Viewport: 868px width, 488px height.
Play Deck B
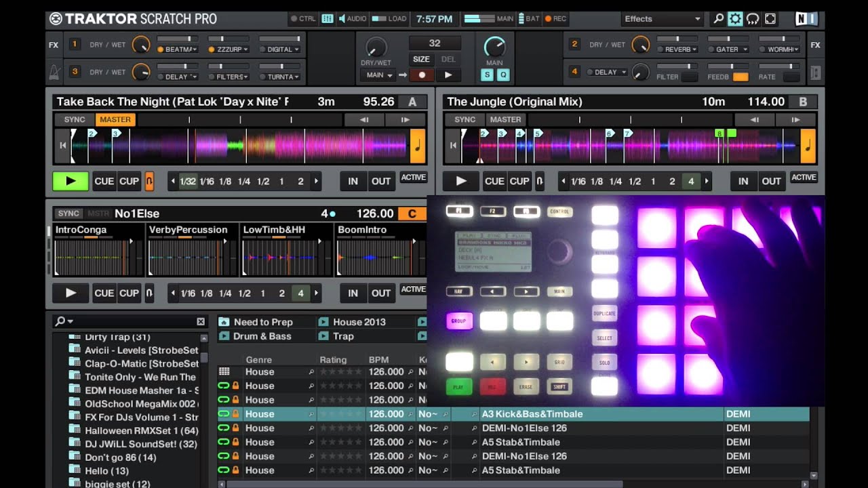click(x=461, y=181)
